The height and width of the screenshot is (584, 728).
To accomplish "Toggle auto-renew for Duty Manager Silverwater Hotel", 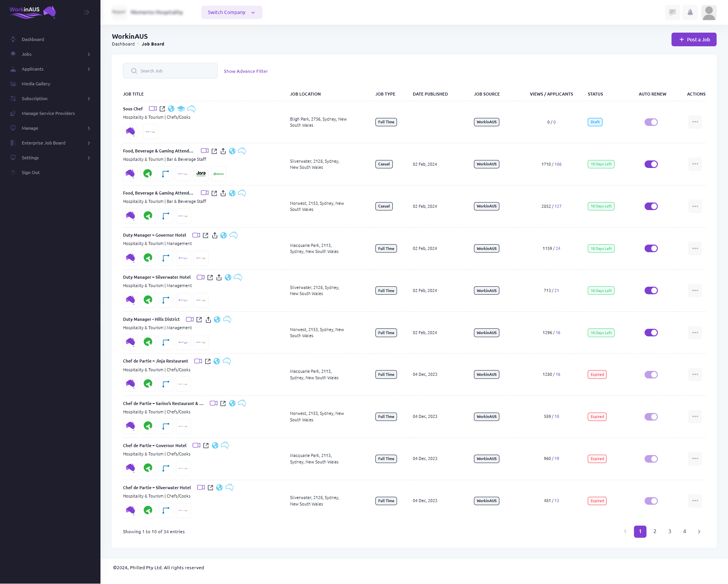I will pos(651,291).
